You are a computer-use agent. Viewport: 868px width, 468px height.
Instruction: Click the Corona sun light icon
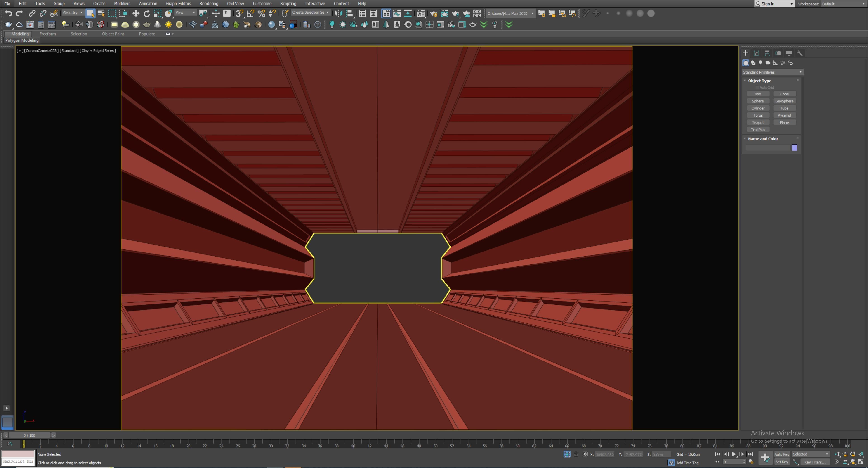(168, 25)
